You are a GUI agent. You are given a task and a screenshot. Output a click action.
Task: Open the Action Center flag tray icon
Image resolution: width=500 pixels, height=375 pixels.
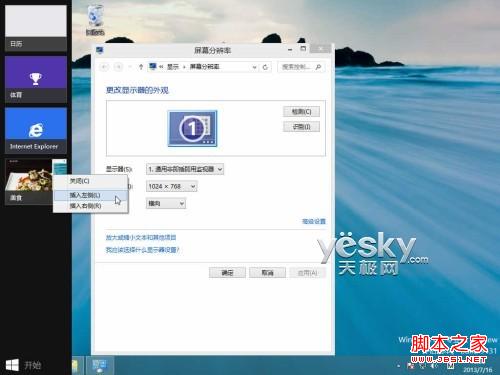click(411, 366)
